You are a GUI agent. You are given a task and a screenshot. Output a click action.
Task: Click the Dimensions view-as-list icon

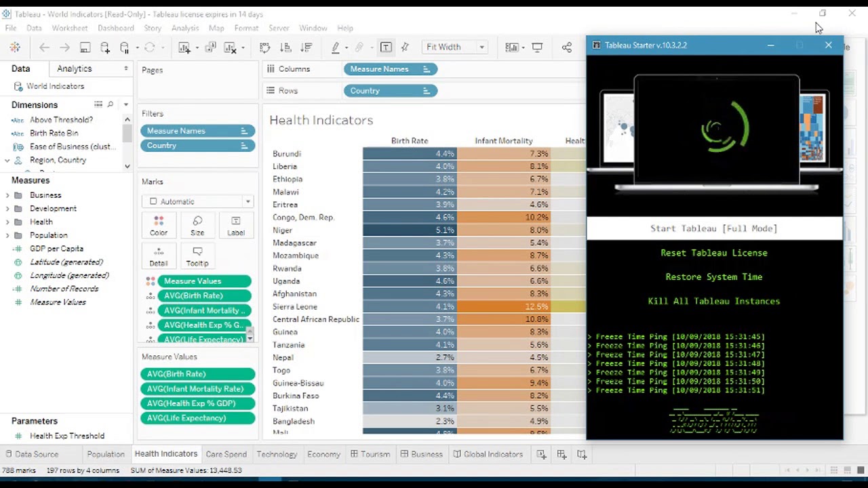click(98, 104)
